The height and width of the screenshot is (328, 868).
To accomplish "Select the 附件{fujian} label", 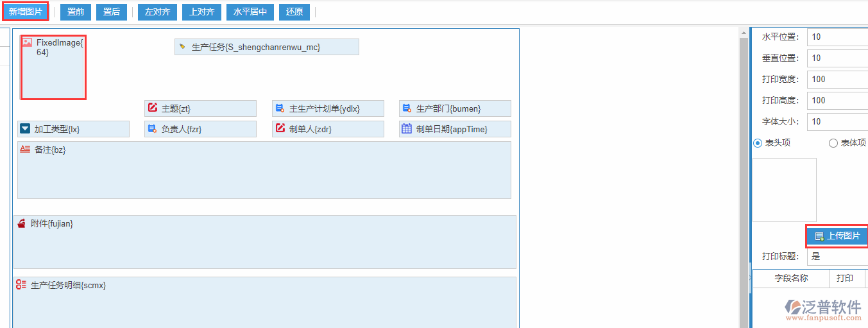I will pyautogui.click(x=52, y=223).
